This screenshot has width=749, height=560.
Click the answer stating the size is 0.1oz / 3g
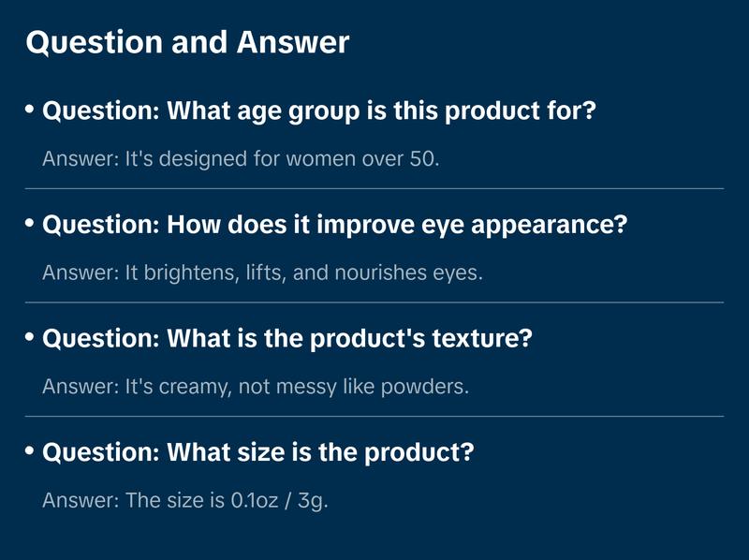(x=185, y=500)
